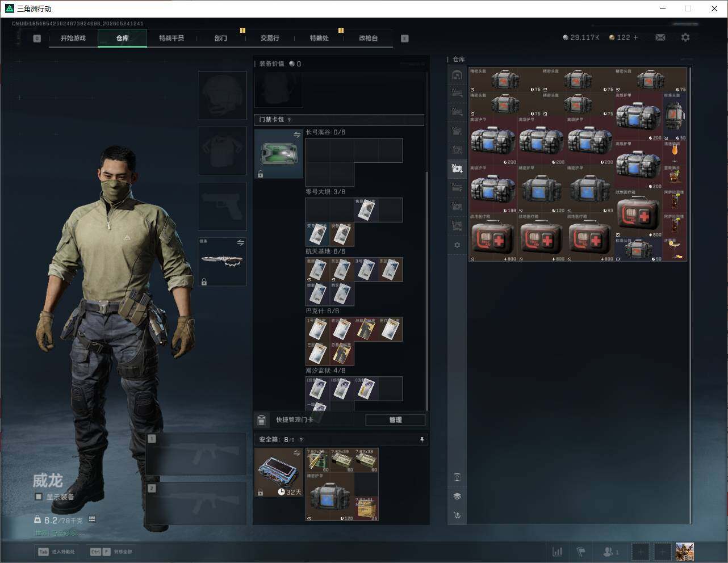Image resolution: width=728 pixels, height=563 pixels.
Task: Select the 精密护甲 repair kit in safe box
Action: point(330,497)
